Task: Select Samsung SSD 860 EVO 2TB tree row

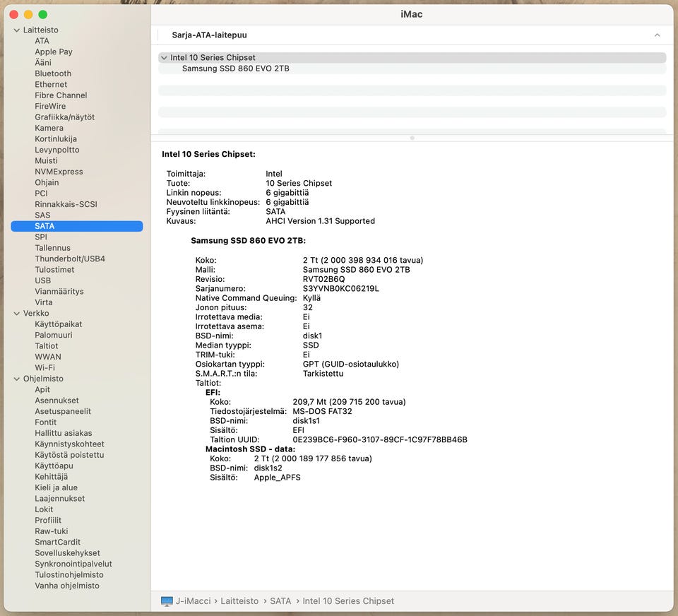Action: 412,69
